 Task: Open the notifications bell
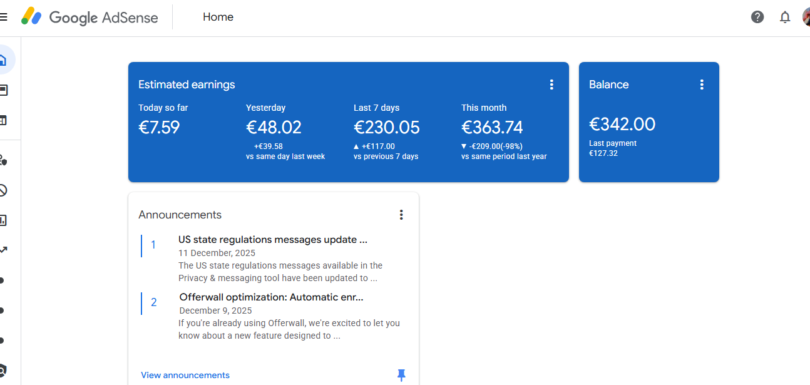(x=785, y=17)
